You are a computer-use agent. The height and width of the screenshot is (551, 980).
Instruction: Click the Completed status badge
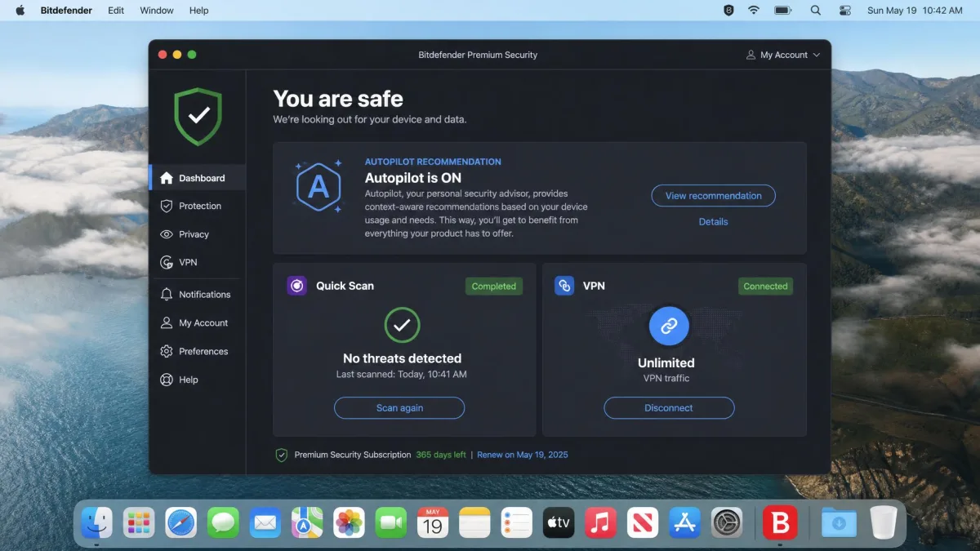(x=494, y=287)
